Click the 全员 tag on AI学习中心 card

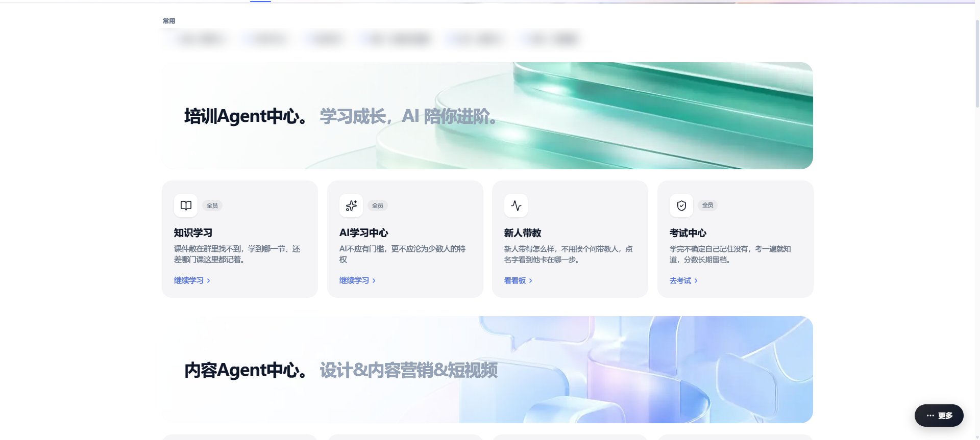(378, 205)
